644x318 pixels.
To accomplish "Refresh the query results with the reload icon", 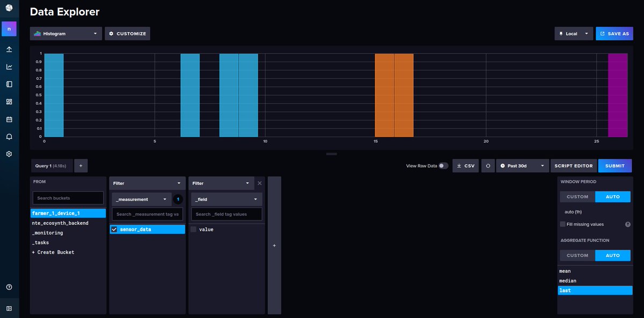I will pyautogui.click(x=488, y=166).
